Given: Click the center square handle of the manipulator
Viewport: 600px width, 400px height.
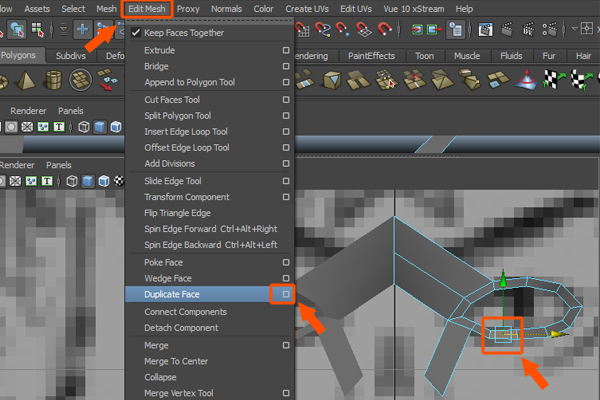Looking at the screenshot, I should click(505, 334).
